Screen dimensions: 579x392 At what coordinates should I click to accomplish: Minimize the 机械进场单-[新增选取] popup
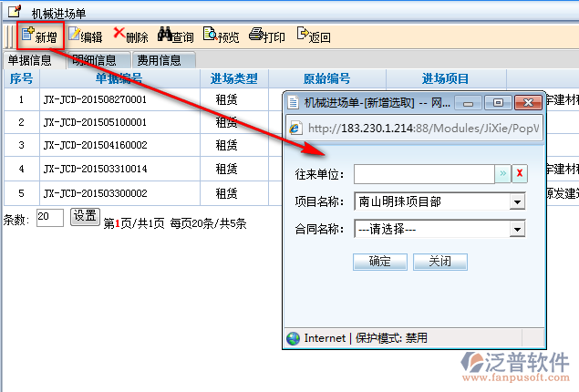click(x=469, y=103)
